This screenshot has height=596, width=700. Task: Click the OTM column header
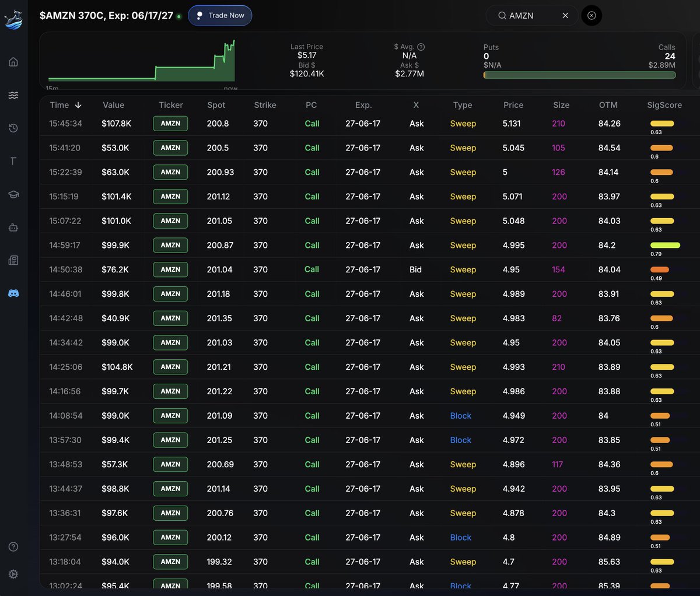click(608, 105)
